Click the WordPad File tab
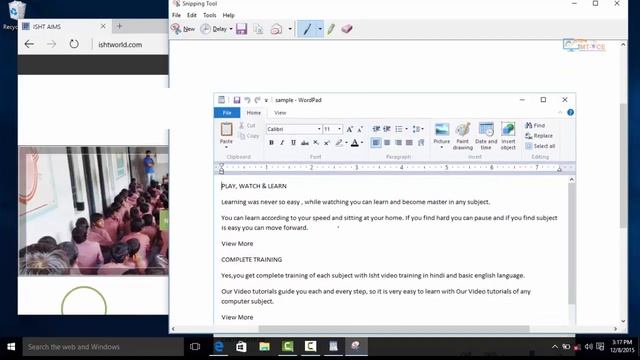Screen dimensions: 640x360 [x=227, y=113]
